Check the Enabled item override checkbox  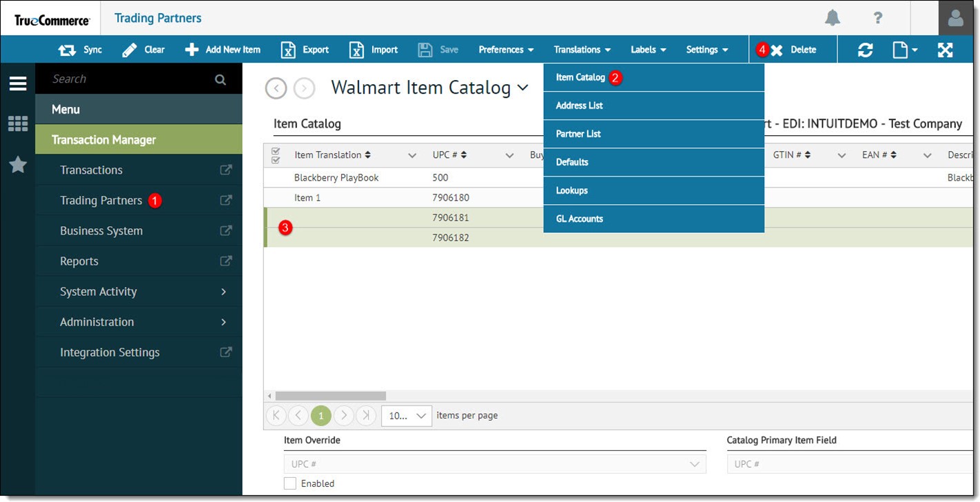pos(290,483)
